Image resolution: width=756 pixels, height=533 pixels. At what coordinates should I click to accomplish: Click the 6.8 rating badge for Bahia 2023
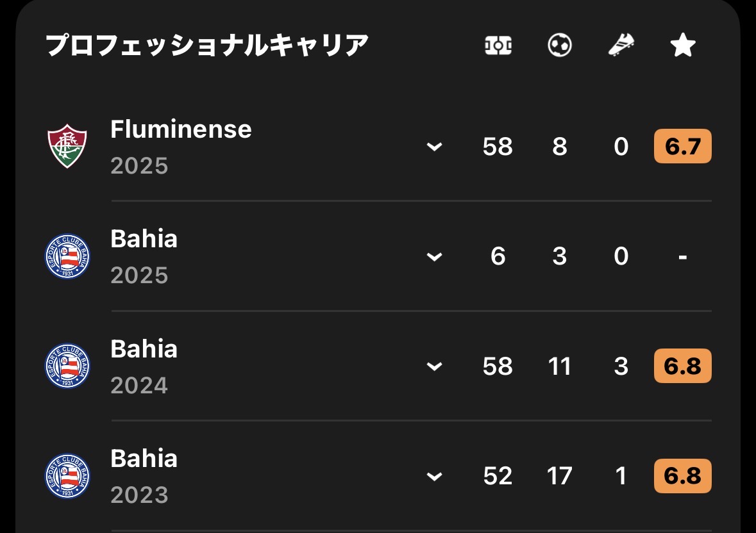(x=682, y=476)
